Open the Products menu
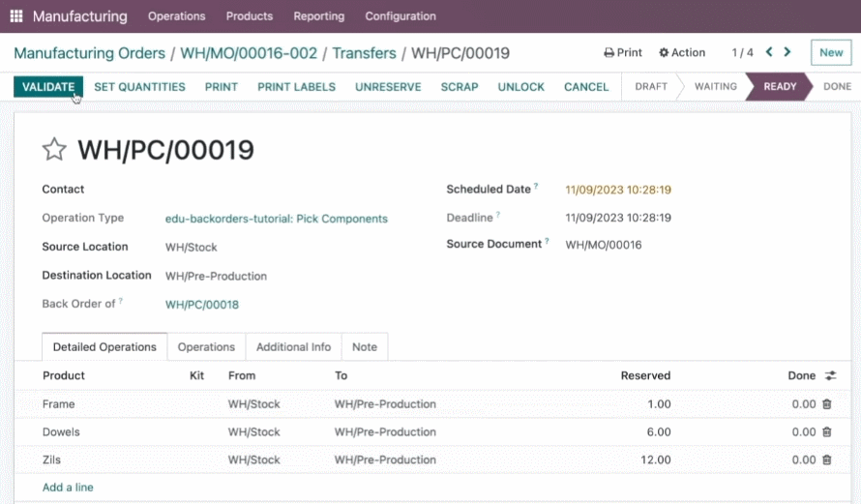The height and width of the screenshot is (504, 861). [250, 16]
